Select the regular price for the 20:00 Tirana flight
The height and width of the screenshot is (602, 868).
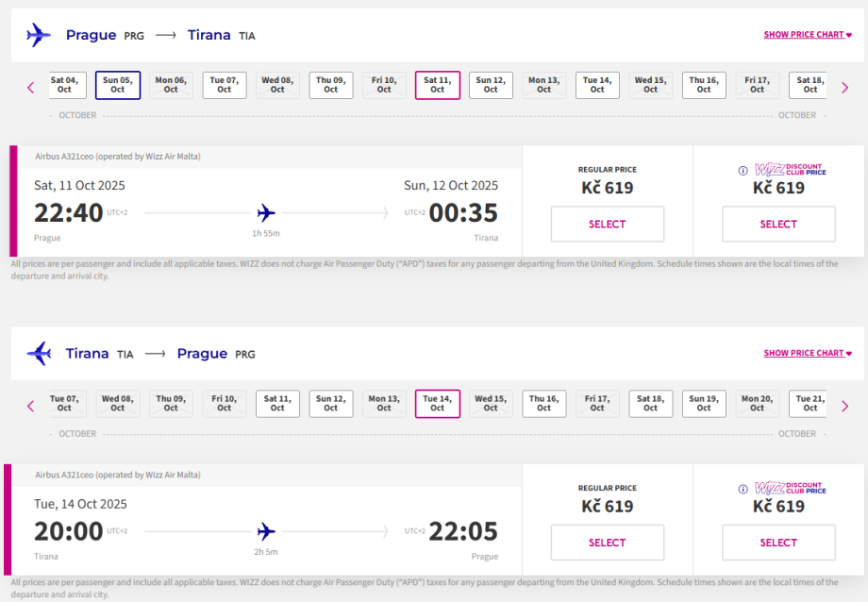tap(607, 543)
